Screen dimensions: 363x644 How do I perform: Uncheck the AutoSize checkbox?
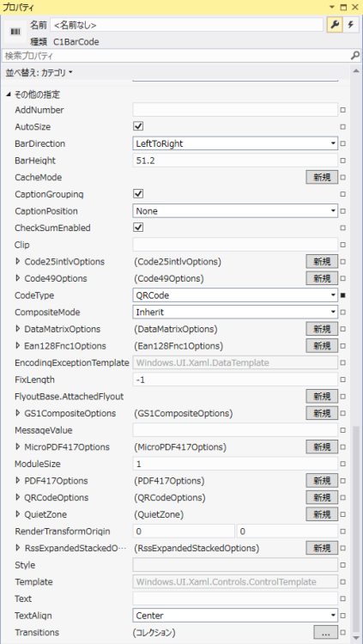tap(139, 126)
